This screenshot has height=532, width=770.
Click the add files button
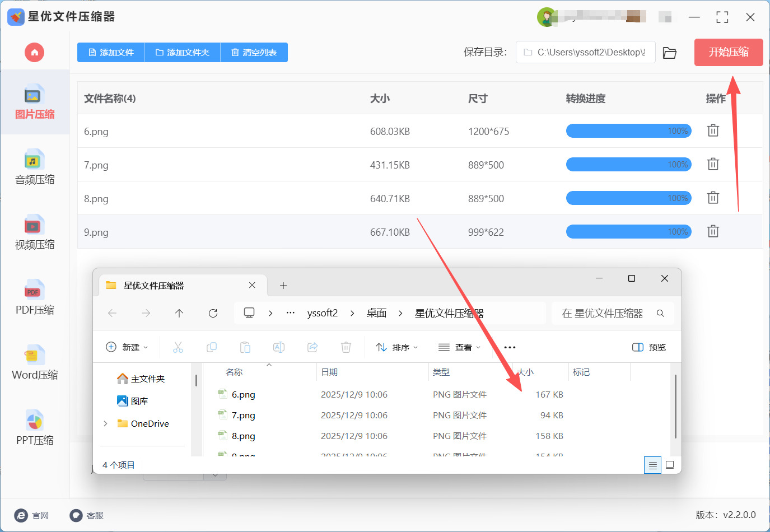[111, 53]
